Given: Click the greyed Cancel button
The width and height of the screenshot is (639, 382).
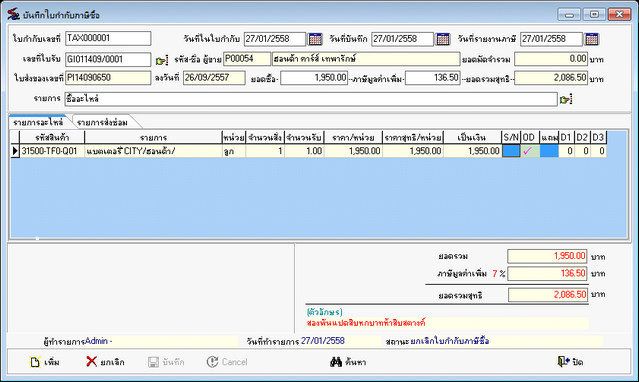Looking at the screenshot, I should 227,362.
